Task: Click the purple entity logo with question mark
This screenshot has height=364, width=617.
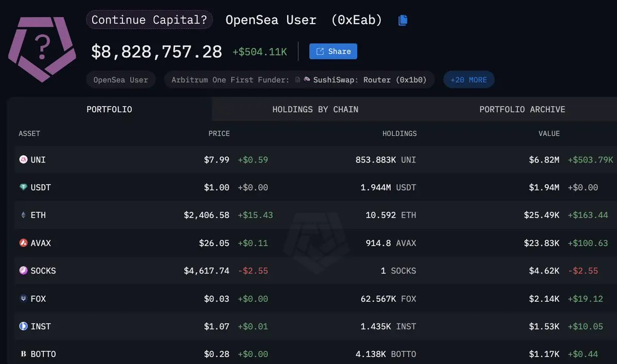Action: pos(42,49)
